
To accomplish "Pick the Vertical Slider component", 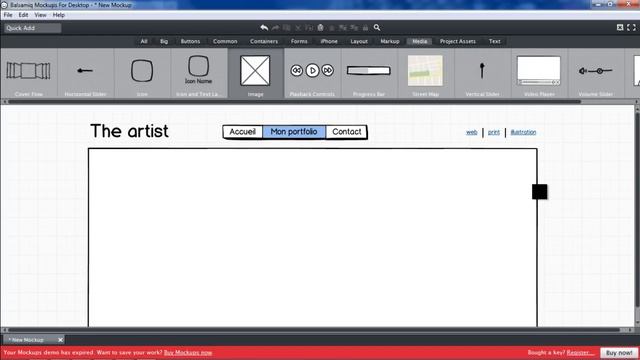I will click(x=482, y=73).
